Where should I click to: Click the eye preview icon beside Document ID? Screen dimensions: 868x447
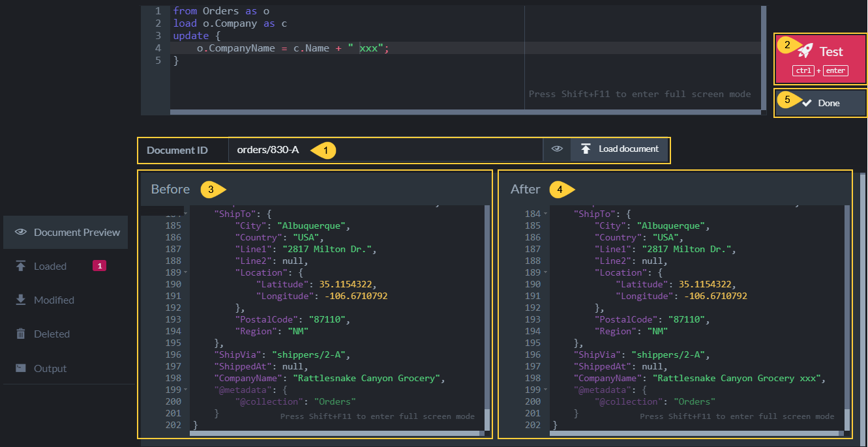[x=557, y=149]
